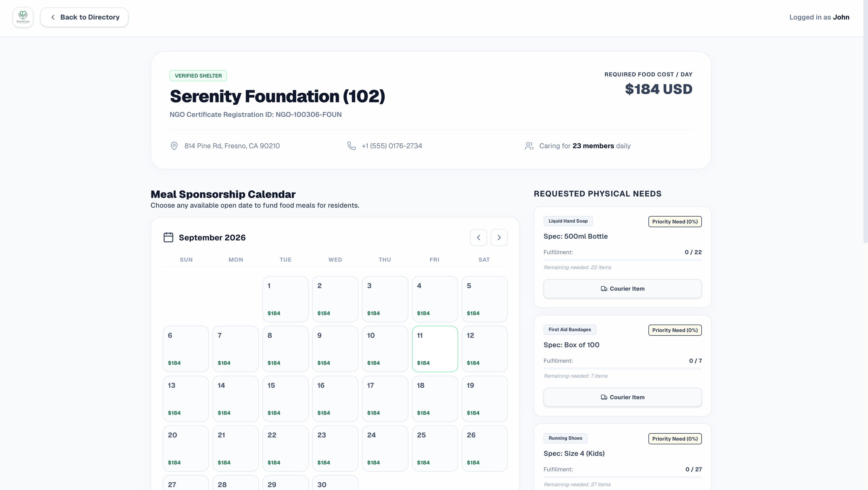Select September 5 date cell
Viewport: 868px width, 490px height.
485,299
